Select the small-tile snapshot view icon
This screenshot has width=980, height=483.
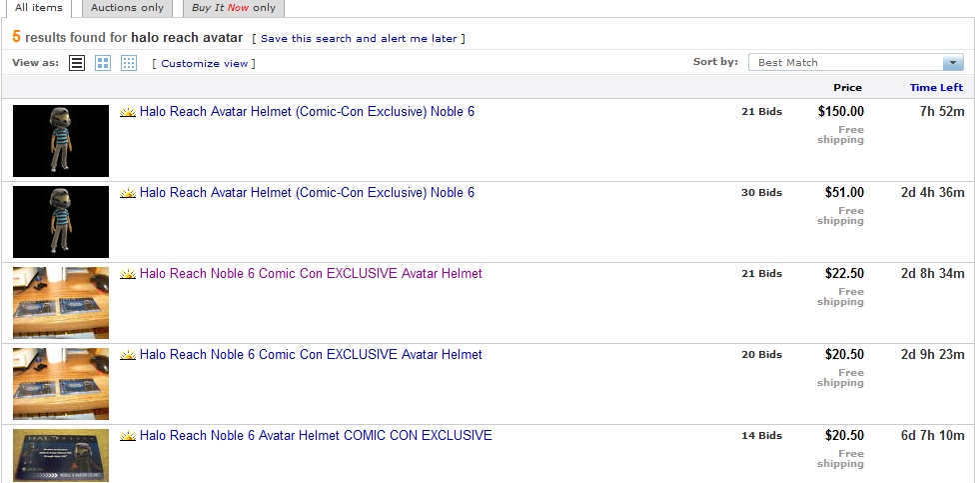tap(129, 63)
